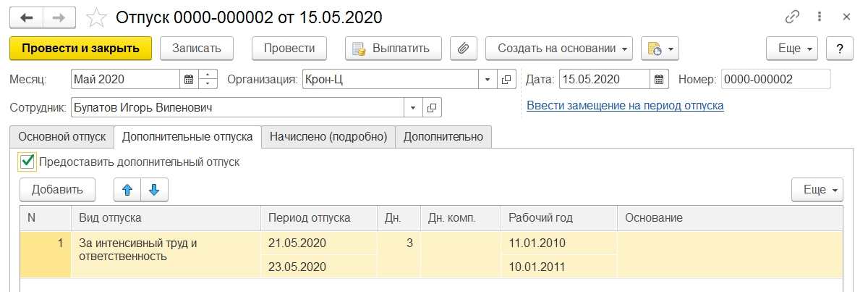The height and width of the screenshot is (292, 868).
Task: Click the Номер input field
Action: [775, 80]
